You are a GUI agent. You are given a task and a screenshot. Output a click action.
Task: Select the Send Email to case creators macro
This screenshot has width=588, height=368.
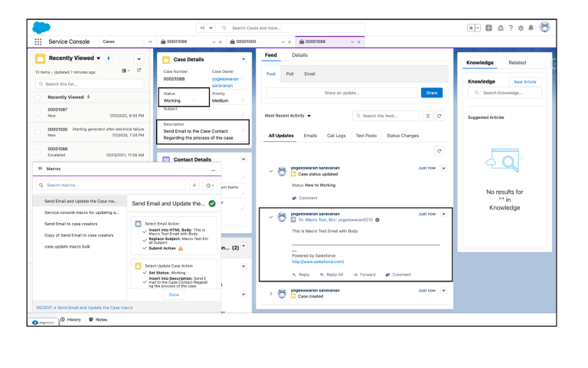71,224
